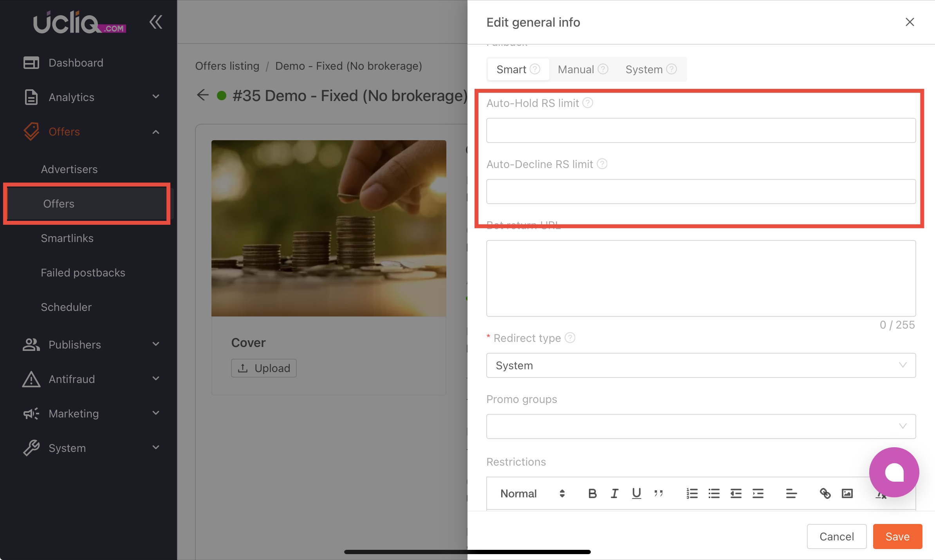This screenshot has height=560, width=935.
Task: Click the Auto-Decline RS limit input field
Action: tap(701, 191)
